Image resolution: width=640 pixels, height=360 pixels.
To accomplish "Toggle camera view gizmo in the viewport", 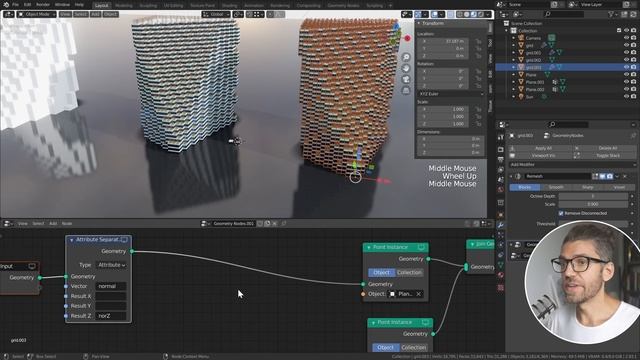I will [406, 79].
